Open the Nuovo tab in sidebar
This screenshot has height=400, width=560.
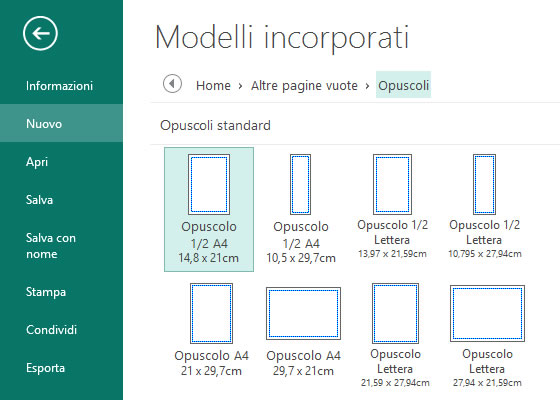coord(61,124)
